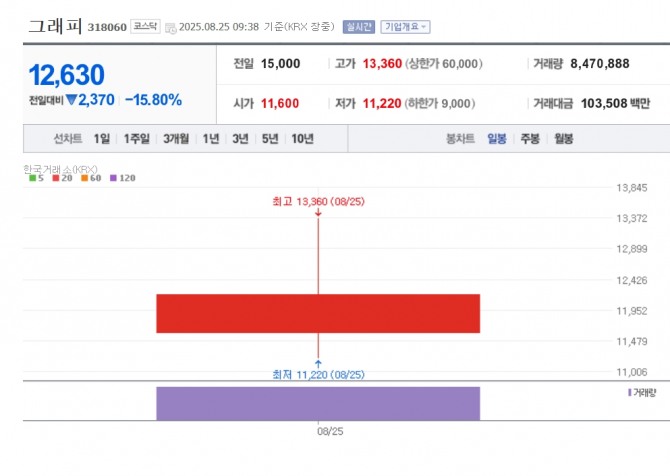
Task: Select the 1년 line chart tab
Action: pos(211,139)
